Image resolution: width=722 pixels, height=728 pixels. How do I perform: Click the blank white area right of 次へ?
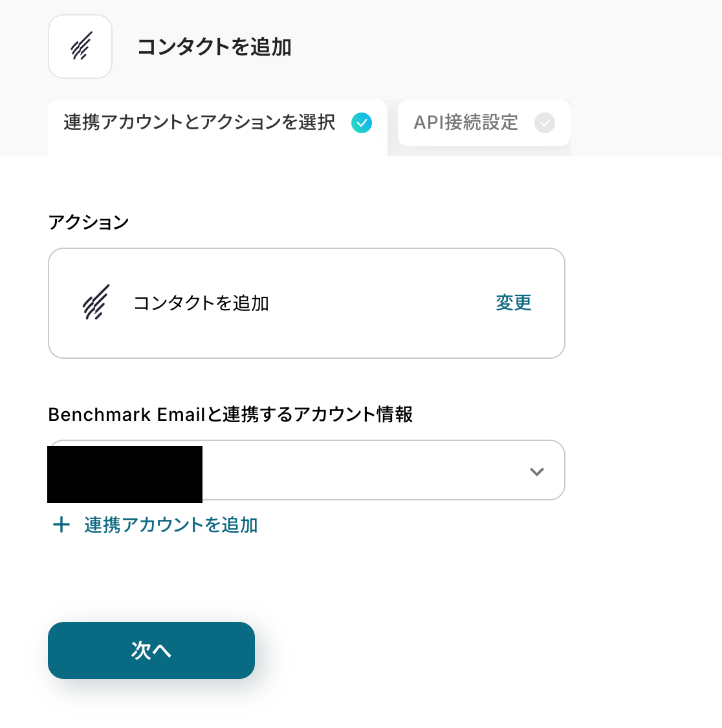tap(453, 650)
